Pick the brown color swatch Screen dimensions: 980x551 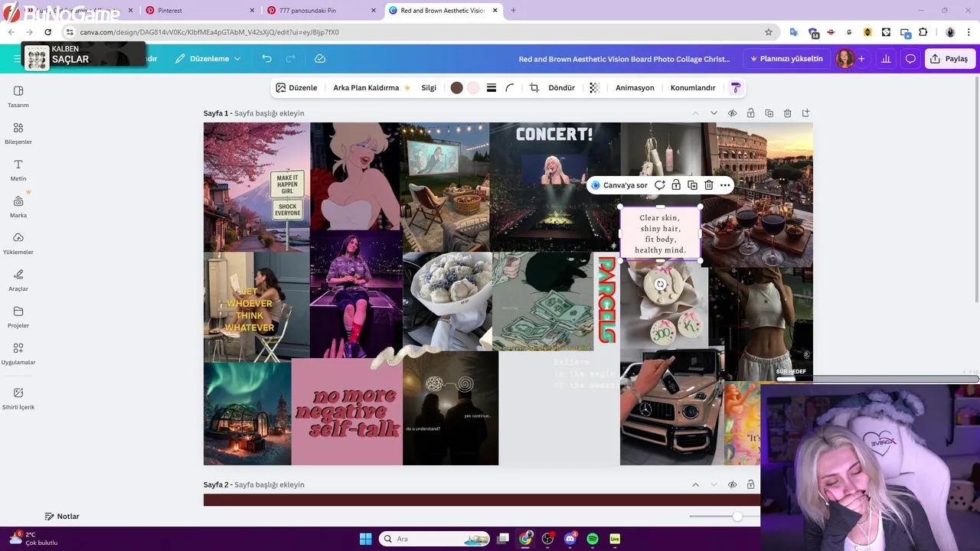tap(456, 88)
